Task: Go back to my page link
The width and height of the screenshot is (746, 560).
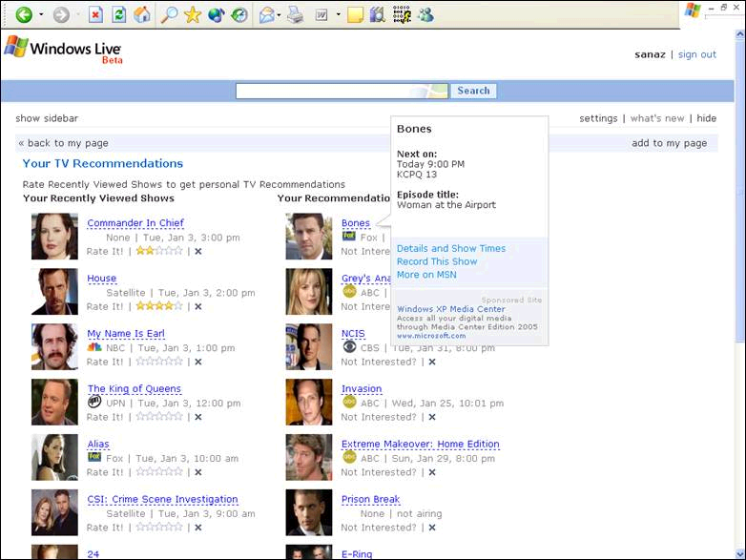Action: [63, 143]
